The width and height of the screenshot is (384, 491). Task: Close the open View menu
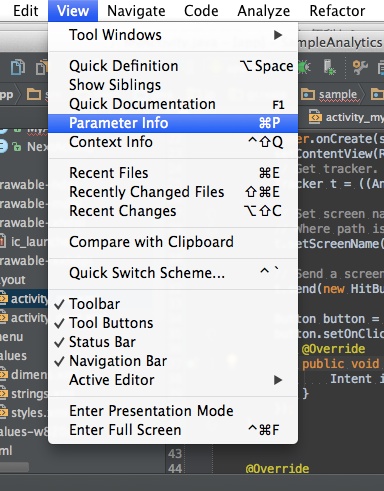(x=73, y=11)
